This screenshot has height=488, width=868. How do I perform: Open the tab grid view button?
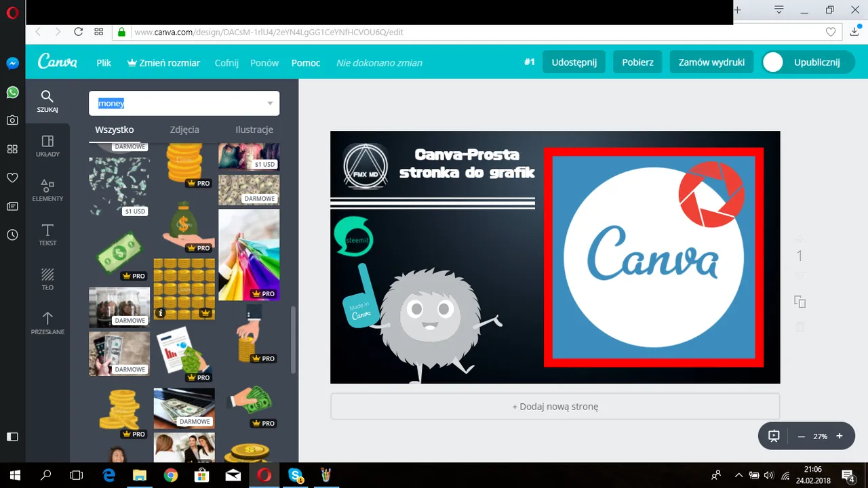99,32
